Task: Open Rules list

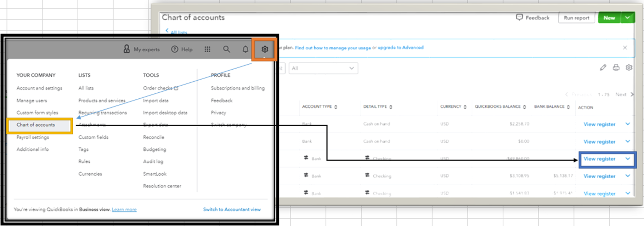Action: point(84,161)
